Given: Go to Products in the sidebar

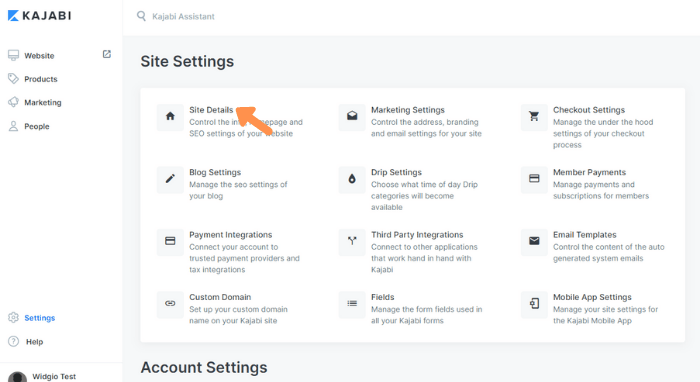Looking at the screenshot, I should (x=41, y=79).
